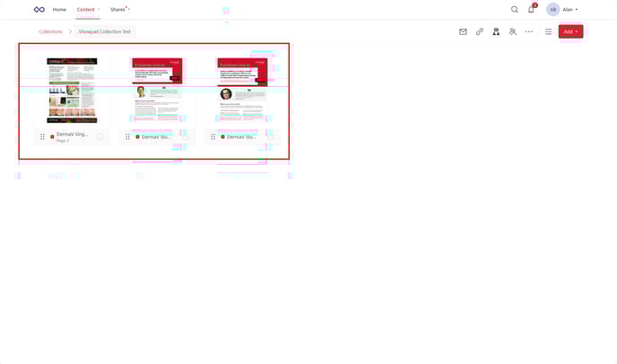
Task: Share collection via email envelope icon
Action: 463,31
